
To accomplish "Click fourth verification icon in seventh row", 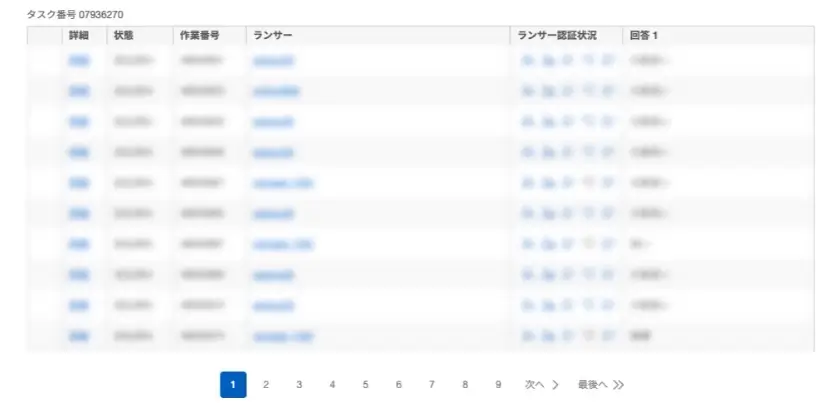I will [589, 244].
